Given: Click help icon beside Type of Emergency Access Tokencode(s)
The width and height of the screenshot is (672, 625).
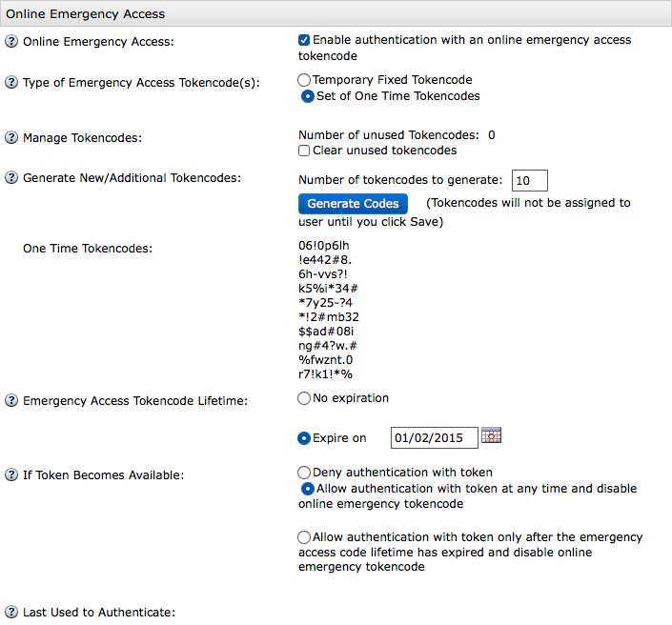Looking at the screenshot, I should (11, 82).
